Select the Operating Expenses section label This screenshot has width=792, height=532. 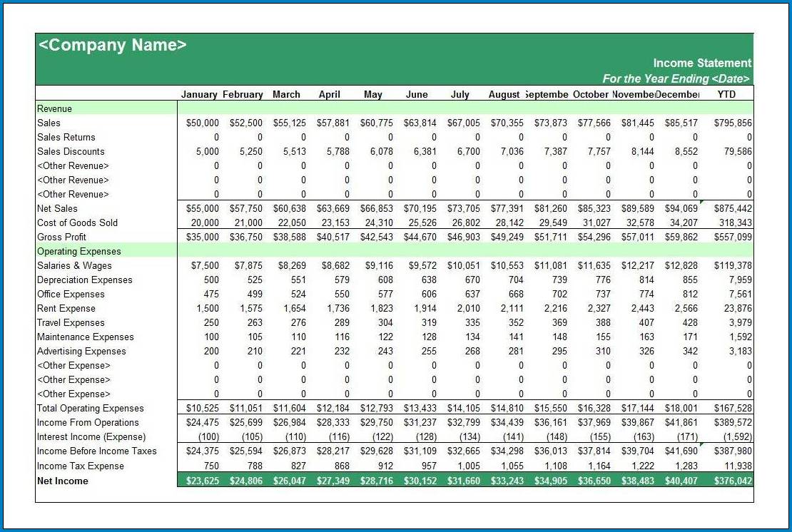click(x=79, y=251)
